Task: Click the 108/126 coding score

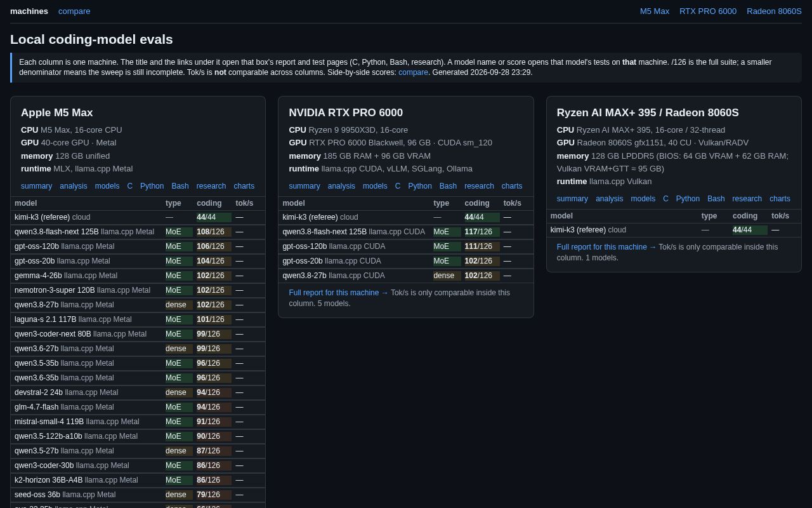Action: (211, 232)
